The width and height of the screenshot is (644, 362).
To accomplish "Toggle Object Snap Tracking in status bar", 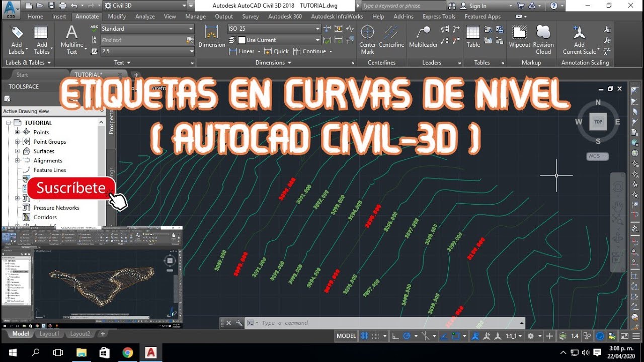I will (x=444, y=336).
